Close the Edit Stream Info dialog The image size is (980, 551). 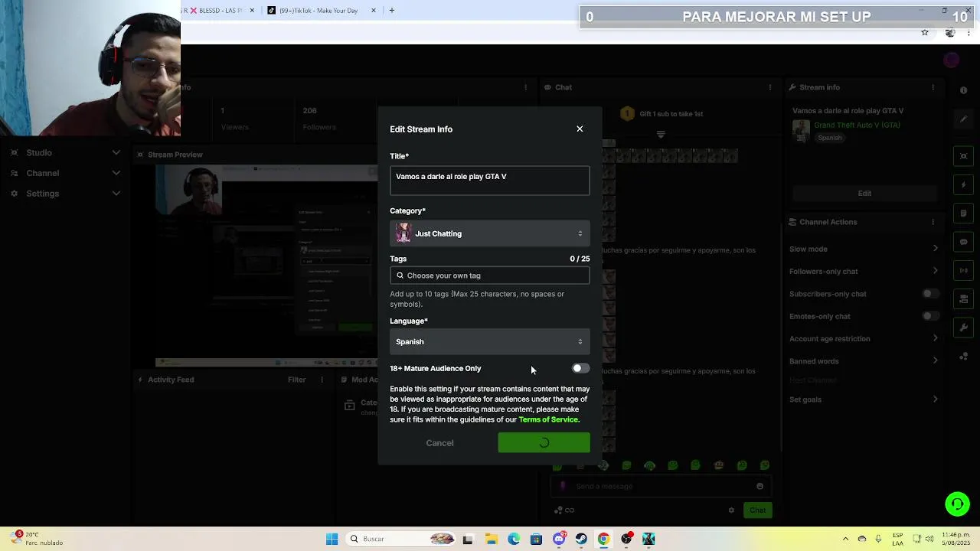(x=580, y=129)
